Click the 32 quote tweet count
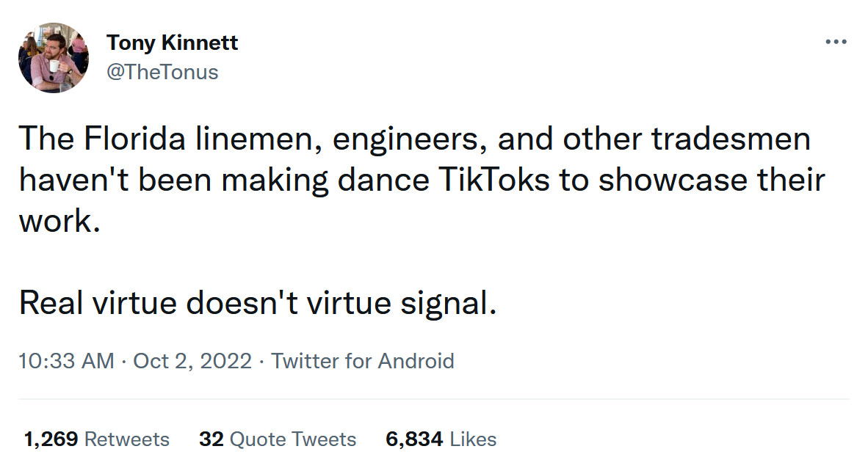This screenshot has width=868, height=471. point(211,439)
